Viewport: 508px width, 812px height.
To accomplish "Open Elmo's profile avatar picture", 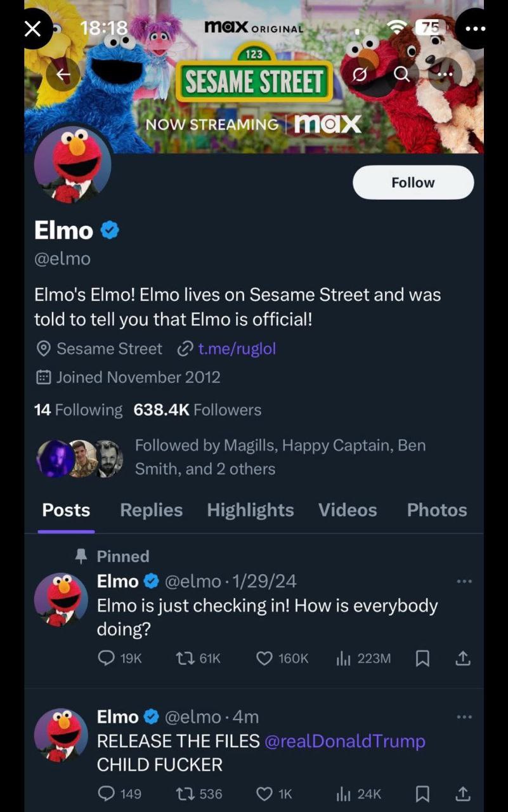I will pos(73,166).
